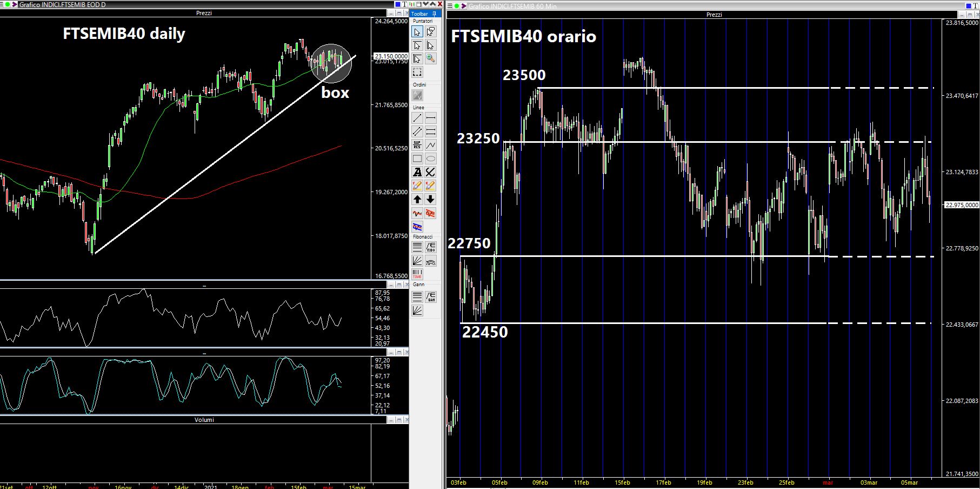
Task: Choose the blue regression channel tool
Action: pyautogui.click(x=417, y=227)
